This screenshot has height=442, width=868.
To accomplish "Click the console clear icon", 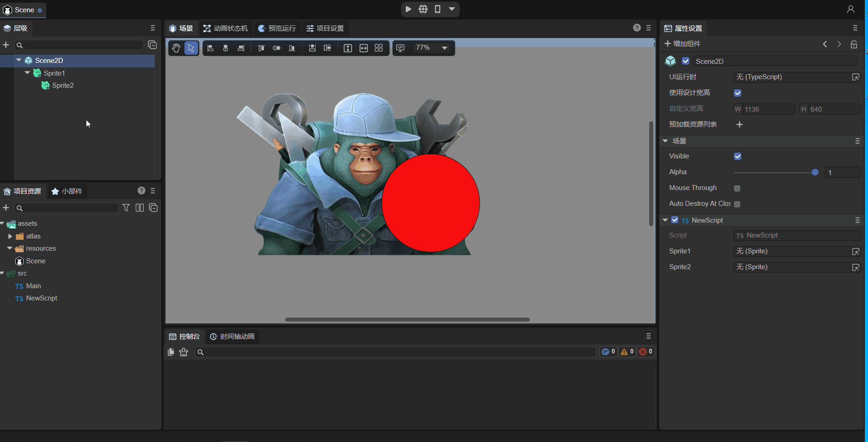I will click(x=184, y=352).
